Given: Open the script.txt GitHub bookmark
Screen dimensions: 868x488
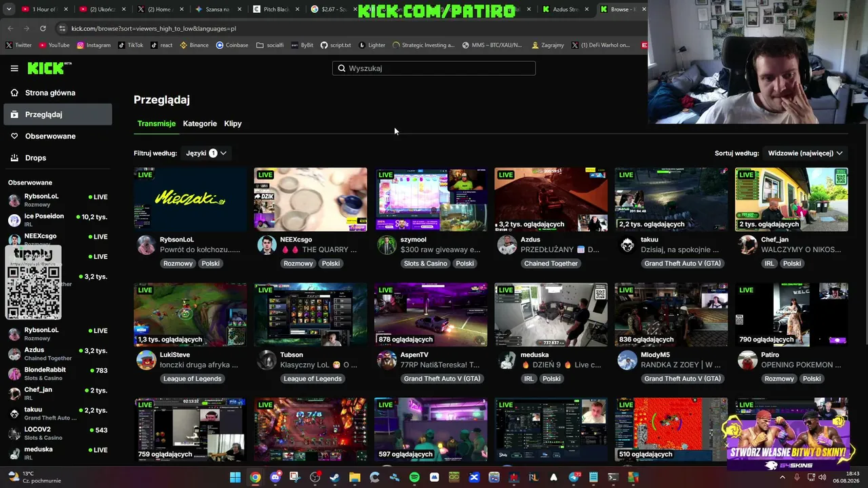Looking at the screenshot, I should pyautogui.click(x=336, y=45).
